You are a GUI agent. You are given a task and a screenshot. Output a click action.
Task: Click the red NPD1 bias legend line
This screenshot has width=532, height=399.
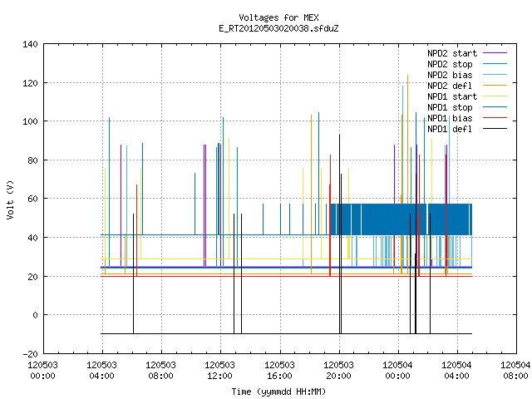tap(495, 118)
